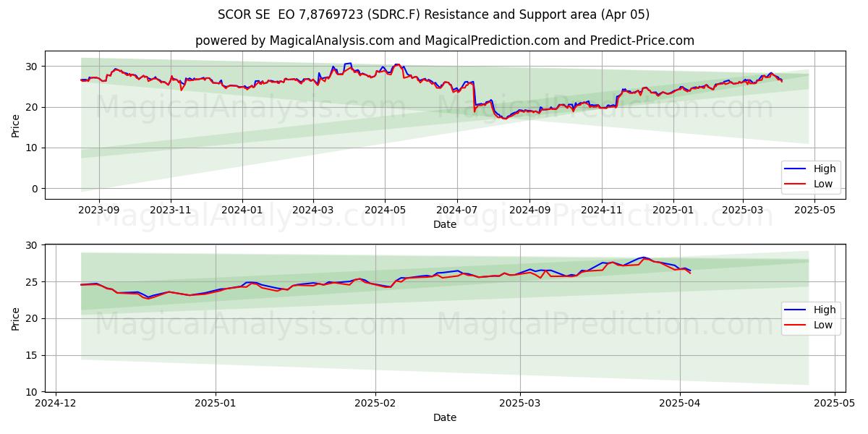
Task: Click the '15' price tick on bottom chart
Action: click(33, 355)
